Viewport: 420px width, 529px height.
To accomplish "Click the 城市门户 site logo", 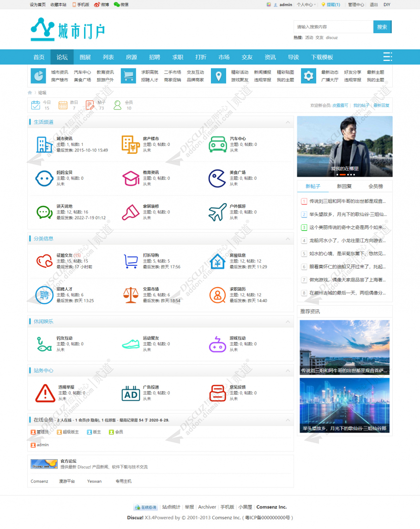I will [68, 30].
